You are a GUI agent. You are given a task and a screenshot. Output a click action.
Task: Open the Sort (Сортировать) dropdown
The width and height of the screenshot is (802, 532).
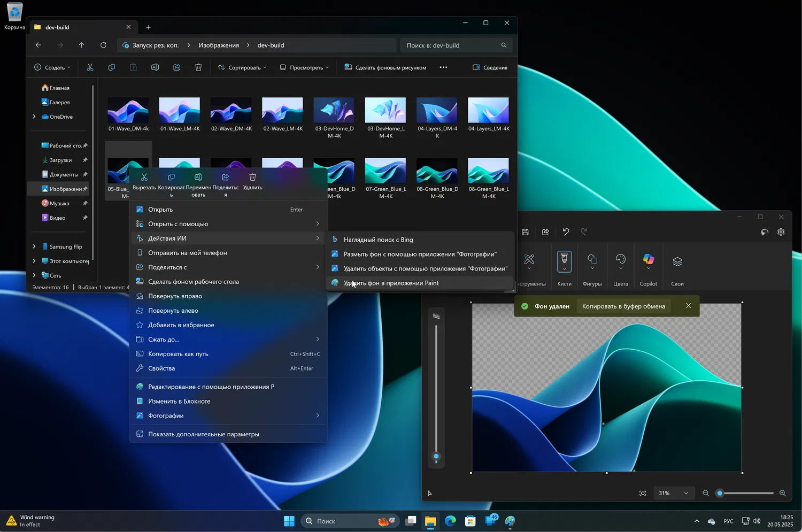pyautogui.click(x=242, y=67)
